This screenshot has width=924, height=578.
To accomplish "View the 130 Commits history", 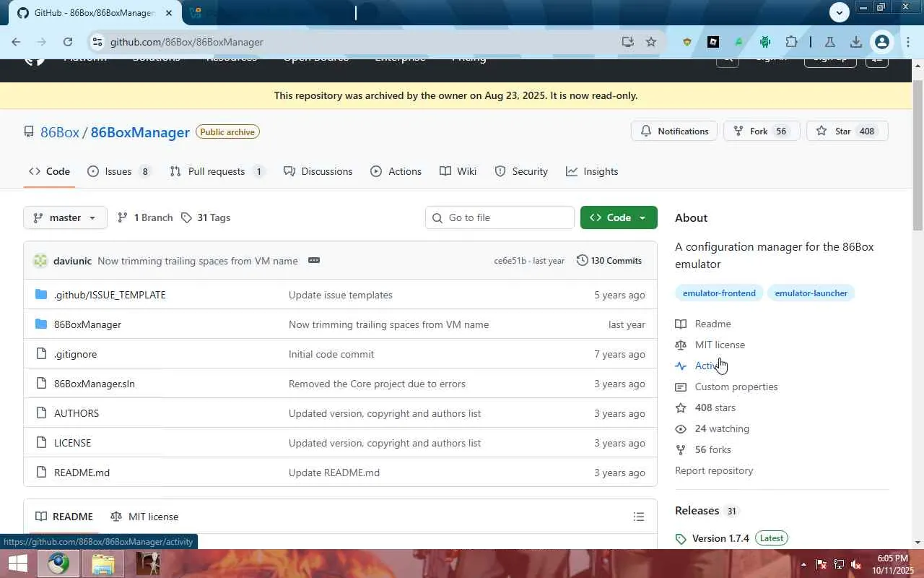I will tap(609, 261).
